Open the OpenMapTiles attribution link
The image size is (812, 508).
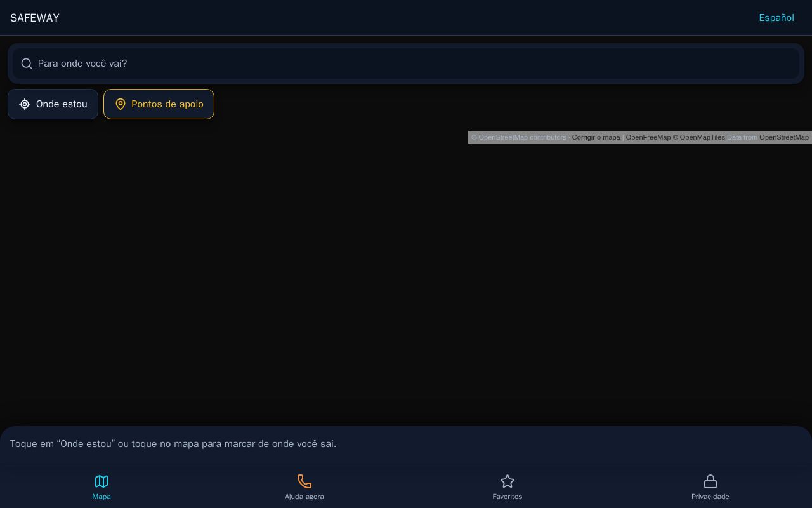point(698,137)
